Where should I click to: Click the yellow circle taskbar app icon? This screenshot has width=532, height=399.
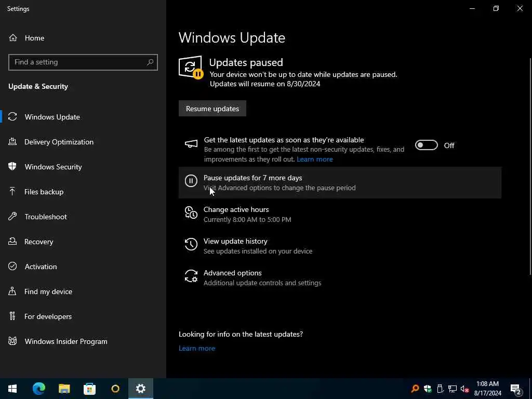pyautogui.click(x=115, y=389)
